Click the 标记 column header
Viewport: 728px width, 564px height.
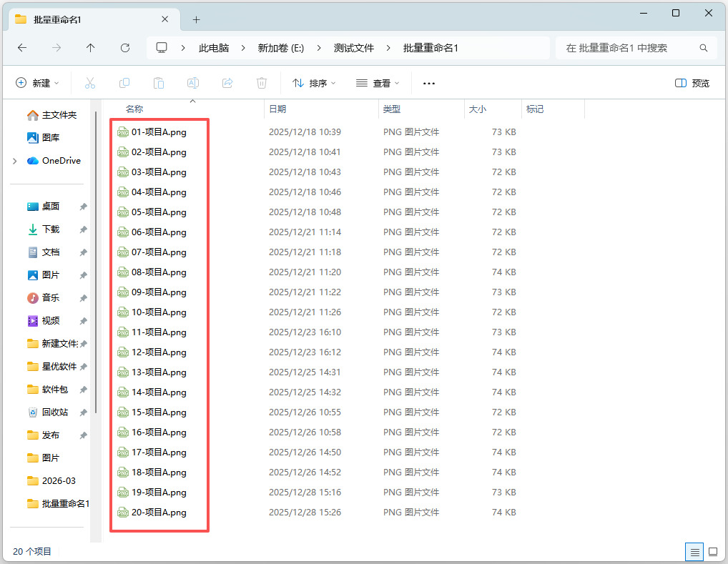(x=535, y=109)
